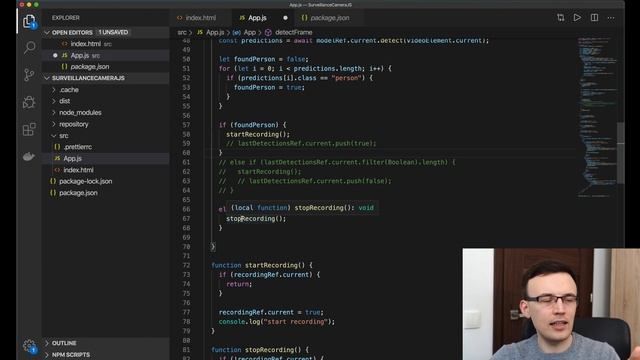Click the function stopRecording declaration line
The image size is (640, 360).
[x=260, y=350]
